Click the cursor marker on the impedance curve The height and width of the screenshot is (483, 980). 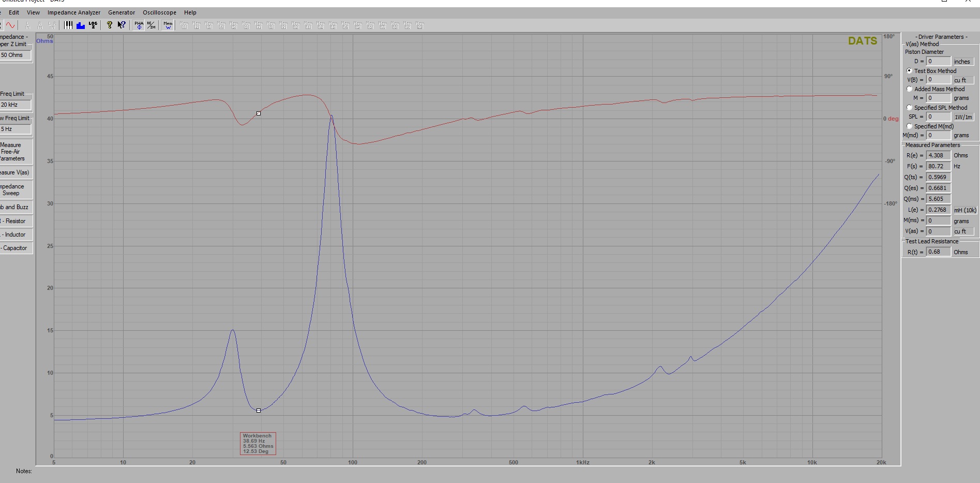(259, 411)
